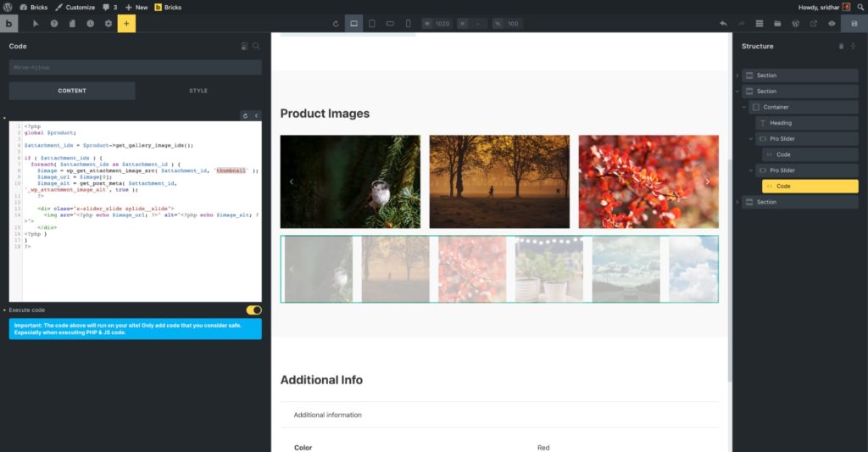This screenshot has width=868, height=452.
Task: Disable the Execute code switch
Action: (x=254, y=310)
